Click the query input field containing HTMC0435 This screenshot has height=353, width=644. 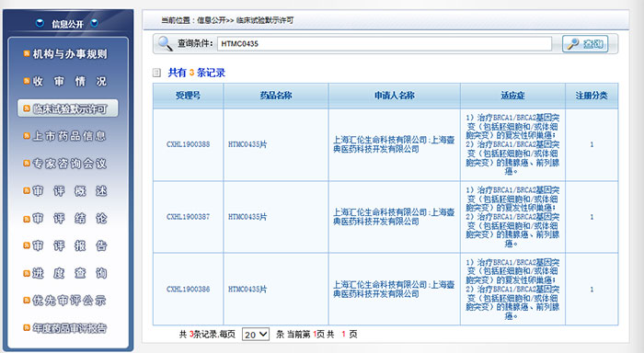point(385,43)
